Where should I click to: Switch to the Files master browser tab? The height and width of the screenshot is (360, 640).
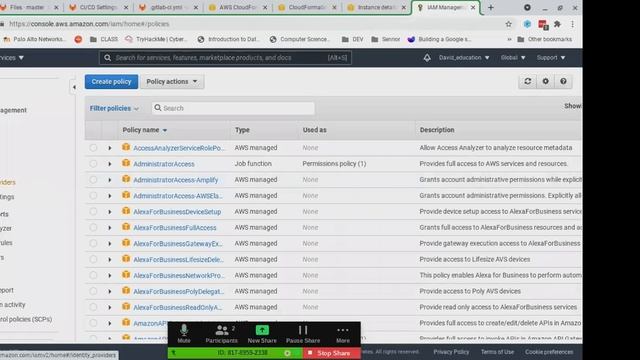coord(29,7)
